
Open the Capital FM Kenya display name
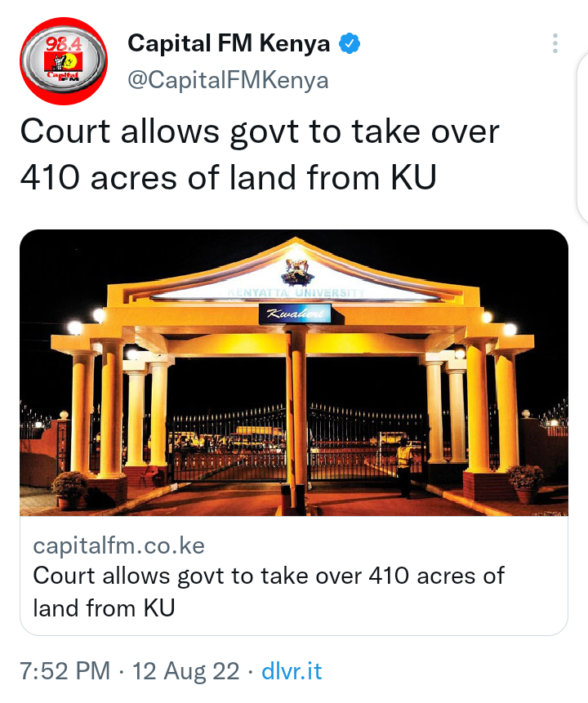[x=229, y=43]
